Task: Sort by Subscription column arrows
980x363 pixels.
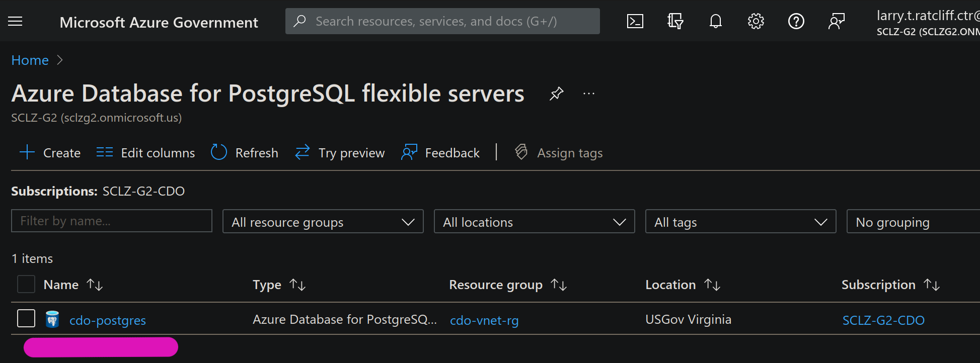Action: (932, 285)
